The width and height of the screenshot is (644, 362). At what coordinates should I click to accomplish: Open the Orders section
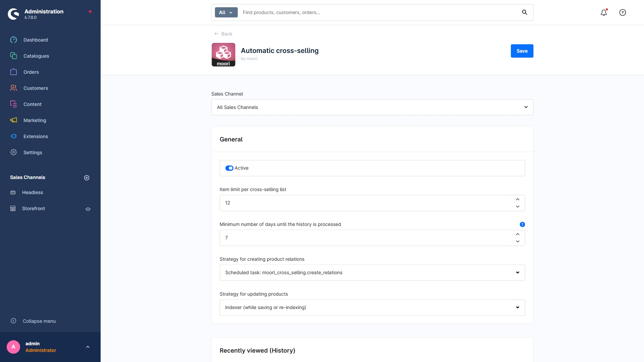tap(31, 72)
